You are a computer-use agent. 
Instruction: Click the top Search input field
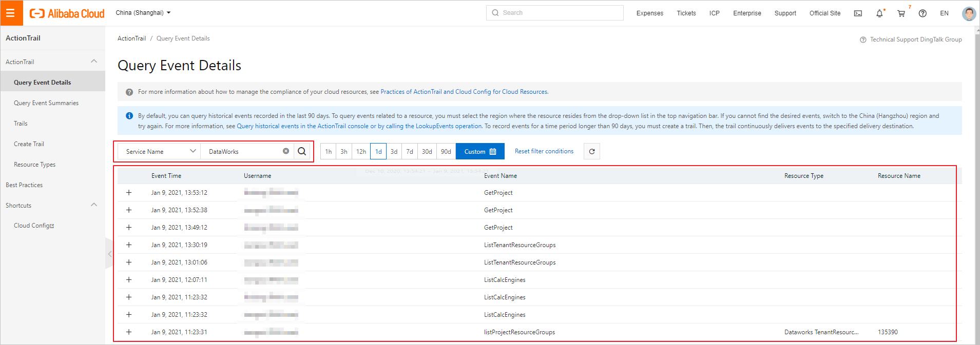555,13
